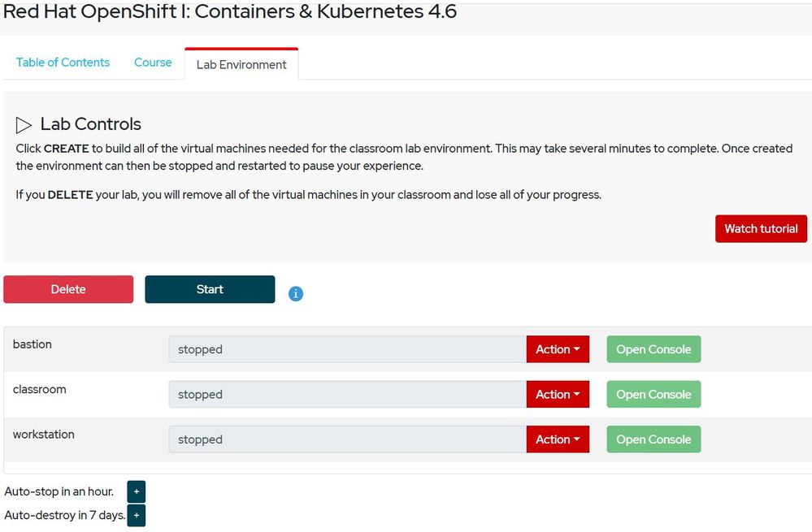Start the lab environment
The image size is (812, 532).
pos(210,289)
